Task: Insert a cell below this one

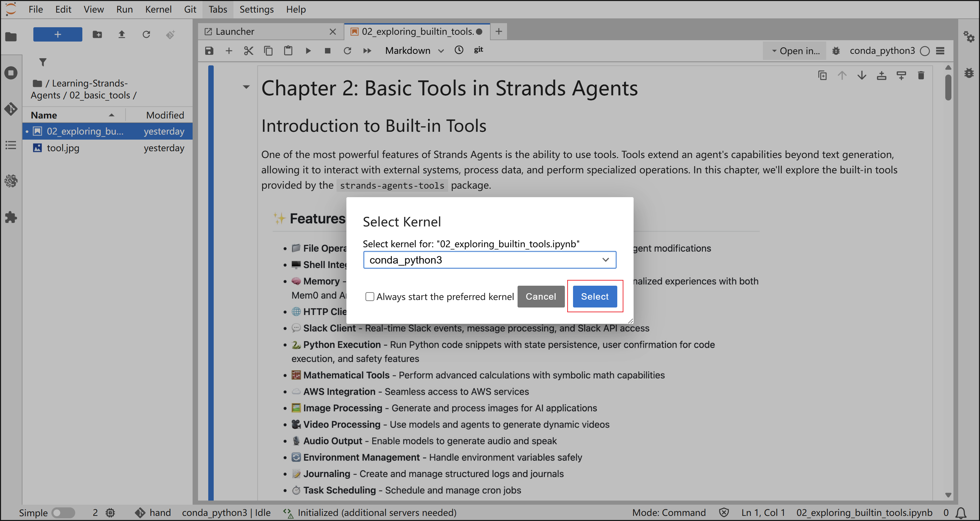Action: pos(901,75)
